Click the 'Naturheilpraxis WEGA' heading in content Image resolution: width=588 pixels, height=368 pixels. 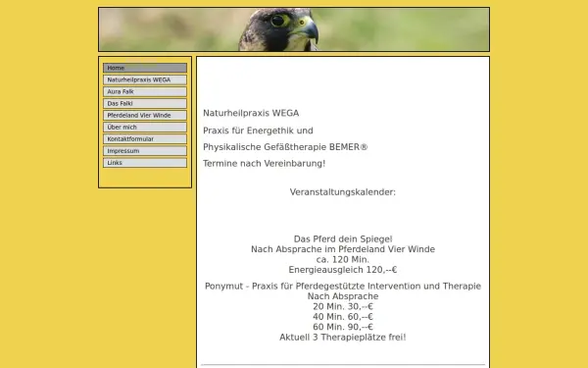[251, 113]
